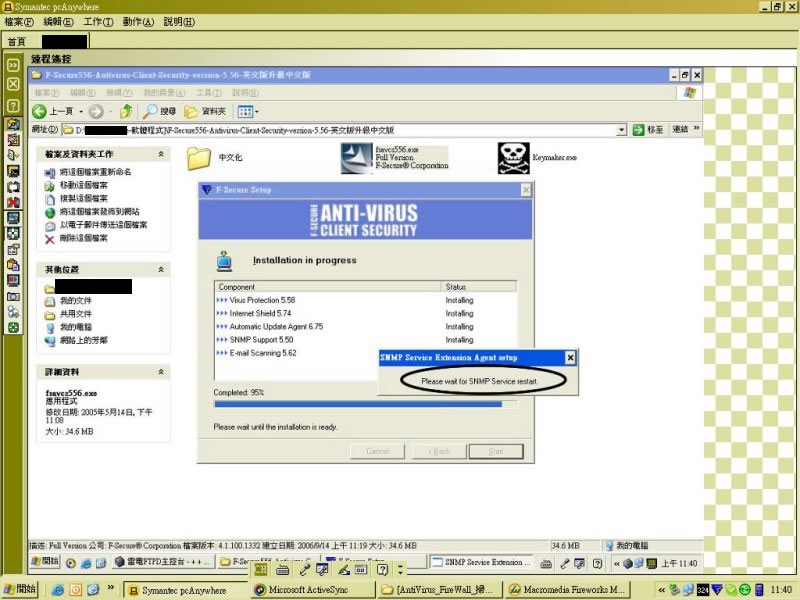
Task: Click the camera snapshot icon in pcAnywhere sidebar
Action: pos(13,296)
